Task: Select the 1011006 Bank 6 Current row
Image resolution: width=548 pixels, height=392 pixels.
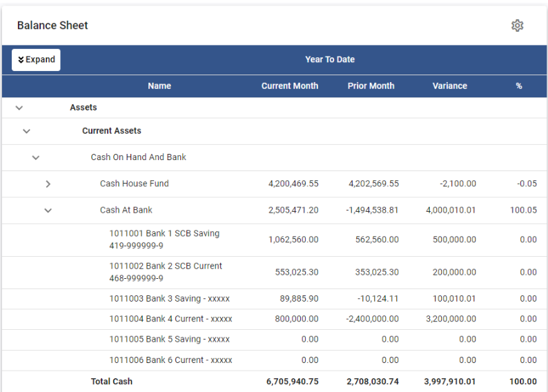Action: (170, 360)
